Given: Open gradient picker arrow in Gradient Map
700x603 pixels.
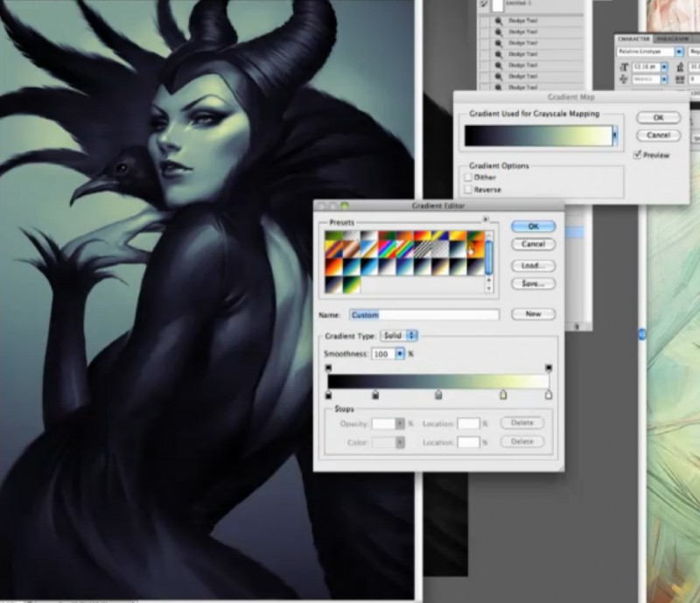Looking at the screenshot, I should point(615,135).
